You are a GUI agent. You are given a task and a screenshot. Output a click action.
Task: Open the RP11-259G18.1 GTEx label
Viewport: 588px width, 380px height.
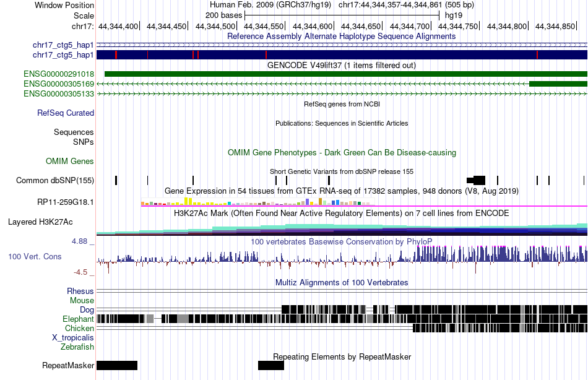(x=66, y=202)
